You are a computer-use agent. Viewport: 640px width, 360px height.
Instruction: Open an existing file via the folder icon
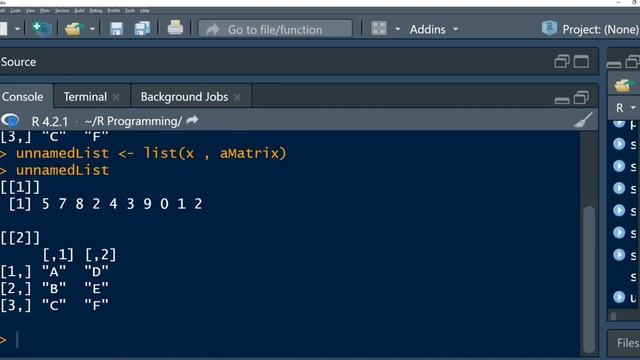coord(73,29)
